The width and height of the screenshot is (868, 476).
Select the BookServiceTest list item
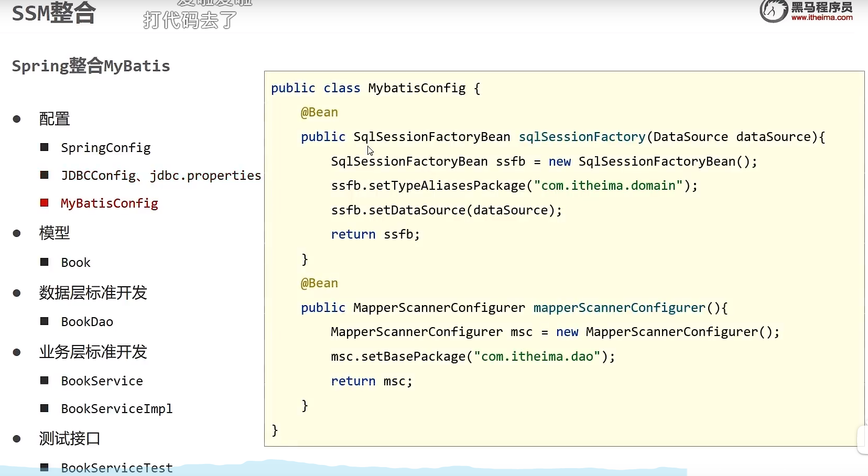click(117, 468)
